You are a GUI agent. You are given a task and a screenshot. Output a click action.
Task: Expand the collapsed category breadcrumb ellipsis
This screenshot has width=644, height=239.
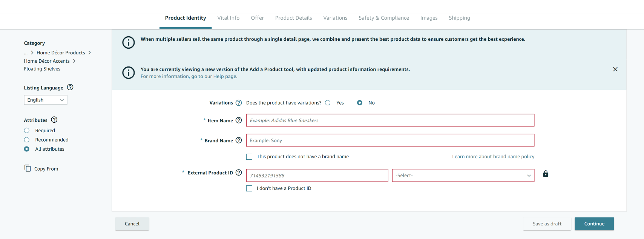tap(26, 53)
